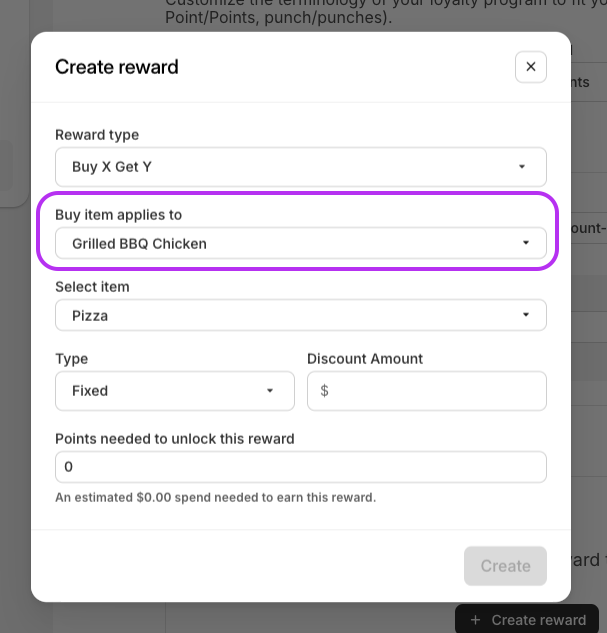Click the caret arrow beside Fixed
The image size is (607, 633).
tap(270, 391)
